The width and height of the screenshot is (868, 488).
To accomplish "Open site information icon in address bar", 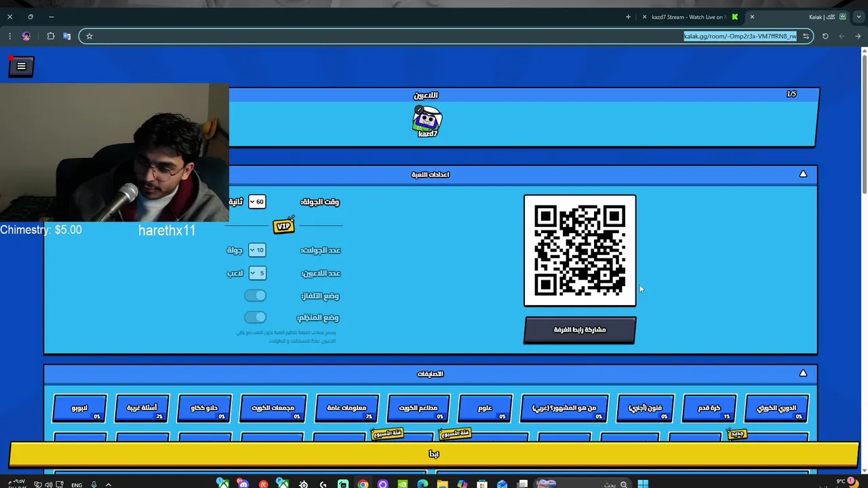I will point(806,36).
